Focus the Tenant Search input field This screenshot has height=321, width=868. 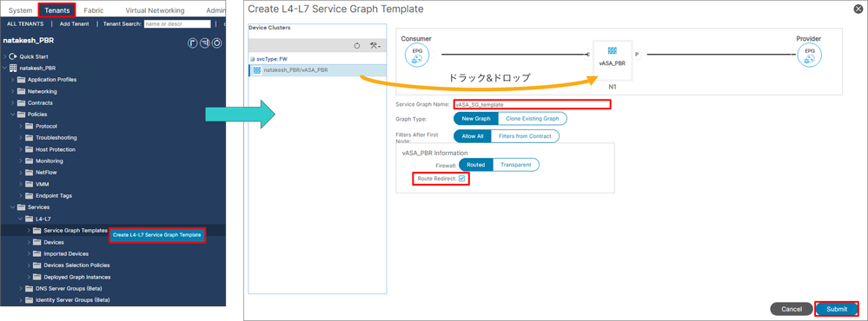177,23
